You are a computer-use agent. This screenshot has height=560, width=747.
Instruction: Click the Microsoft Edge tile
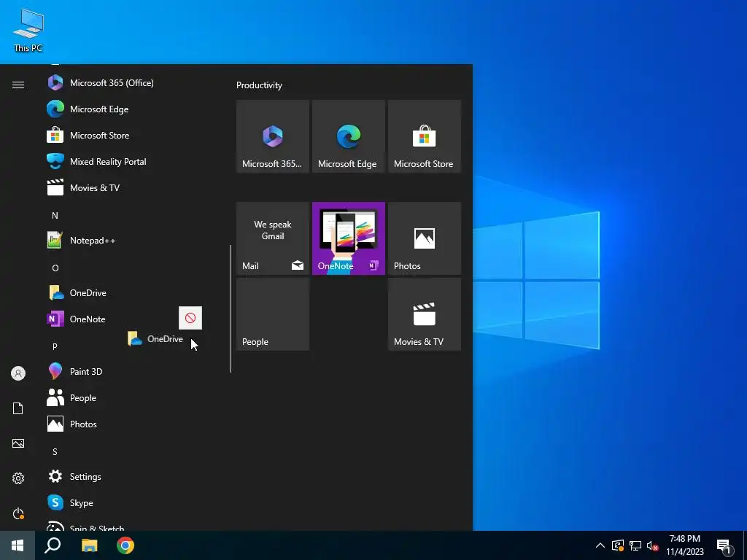[348, 136]
